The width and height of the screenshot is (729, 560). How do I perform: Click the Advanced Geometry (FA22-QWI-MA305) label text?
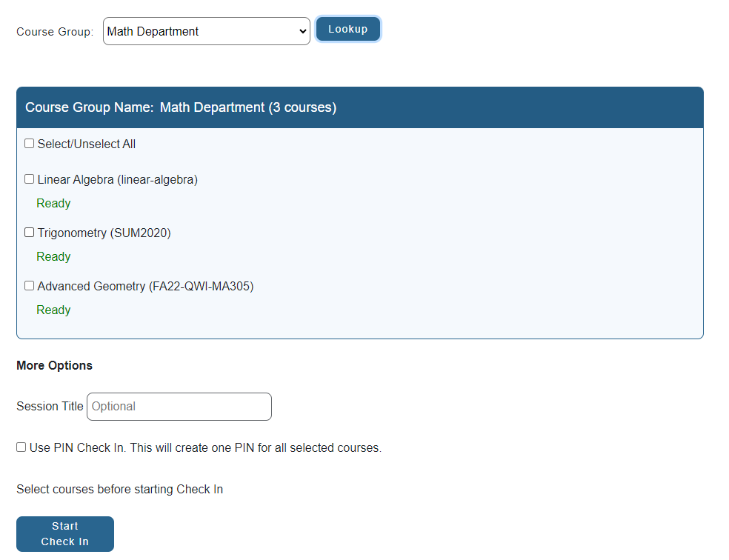(x=145, y=286)
